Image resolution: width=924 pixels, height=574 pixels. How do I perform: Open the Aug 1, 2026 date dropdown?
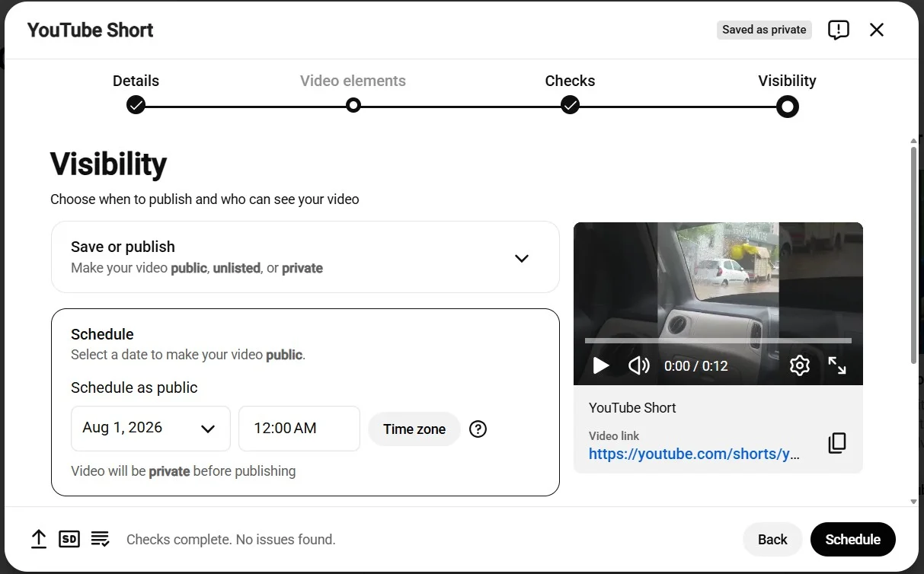click(x=151, y=428)
